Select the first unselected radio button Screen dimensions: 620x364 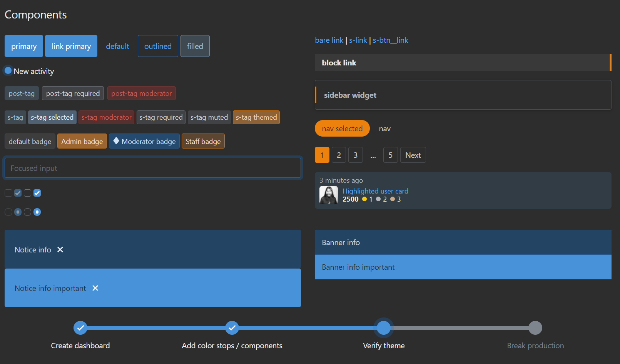(x=8, y=212)
